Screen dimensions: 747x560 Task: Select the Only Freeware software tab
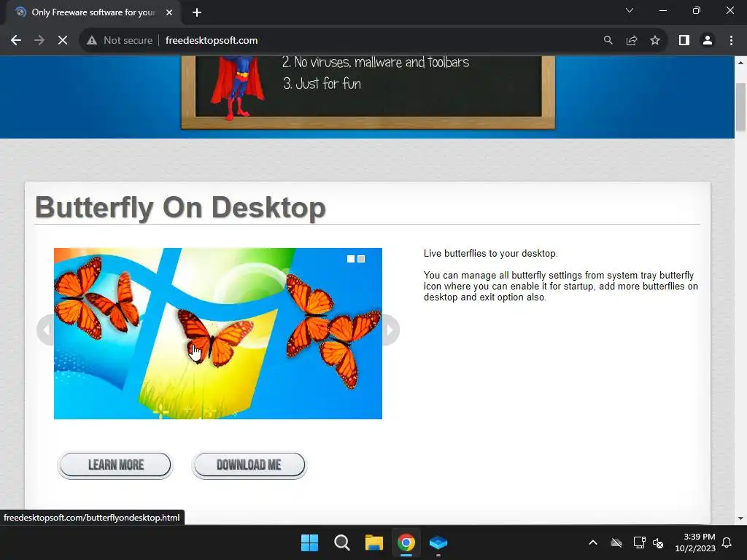93,12
